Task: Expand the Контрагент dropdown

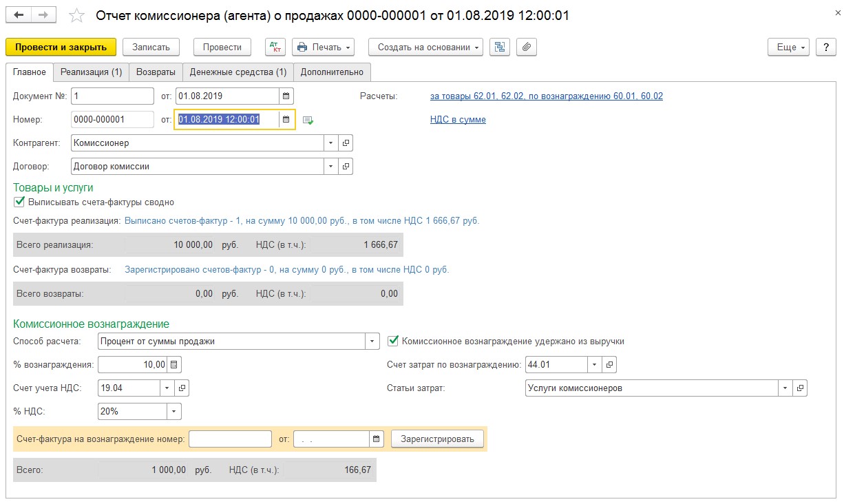Action: [x=331, y=143]
